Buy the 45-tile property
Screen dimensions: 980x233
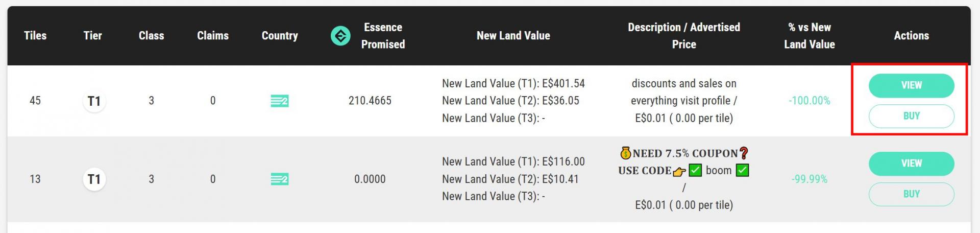(911, 116)
